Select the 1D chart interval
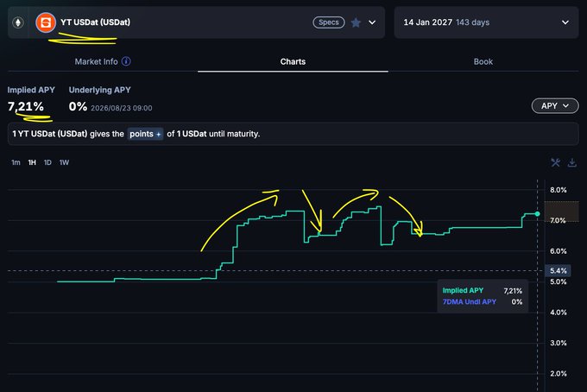Image resolution: width=587 pixels, height=392 pixels. pos(47,162)
